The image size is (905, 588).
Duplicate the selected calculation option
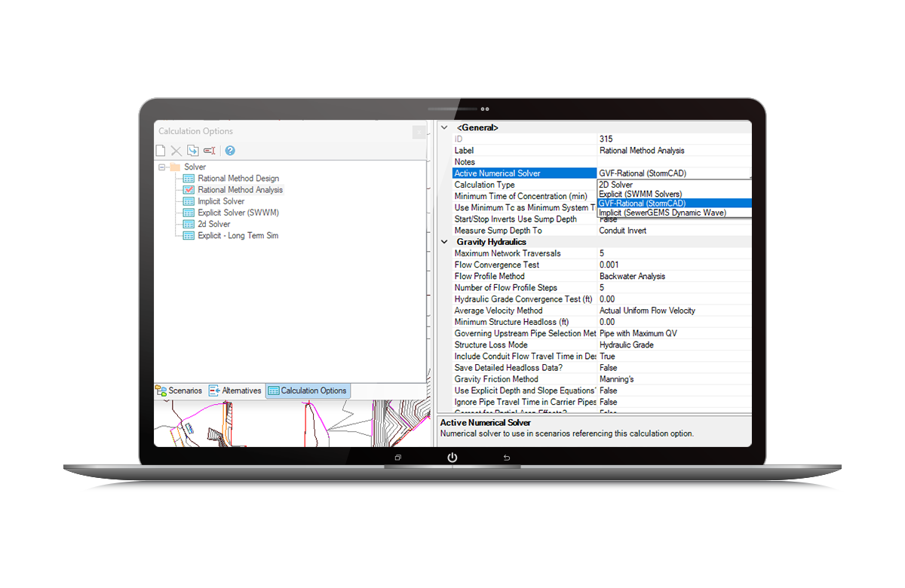click(x=192, y=150)
